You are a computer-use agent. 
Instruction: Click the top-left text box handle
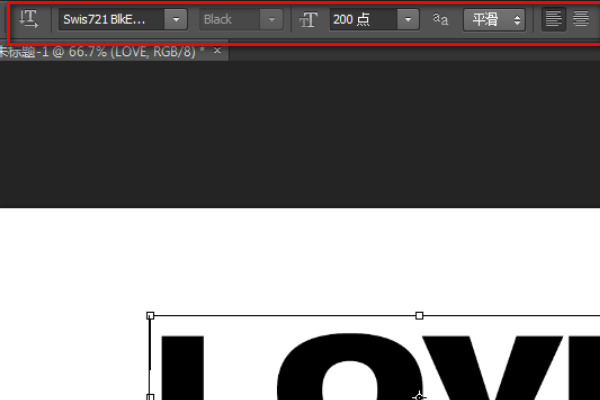[150, 315]
